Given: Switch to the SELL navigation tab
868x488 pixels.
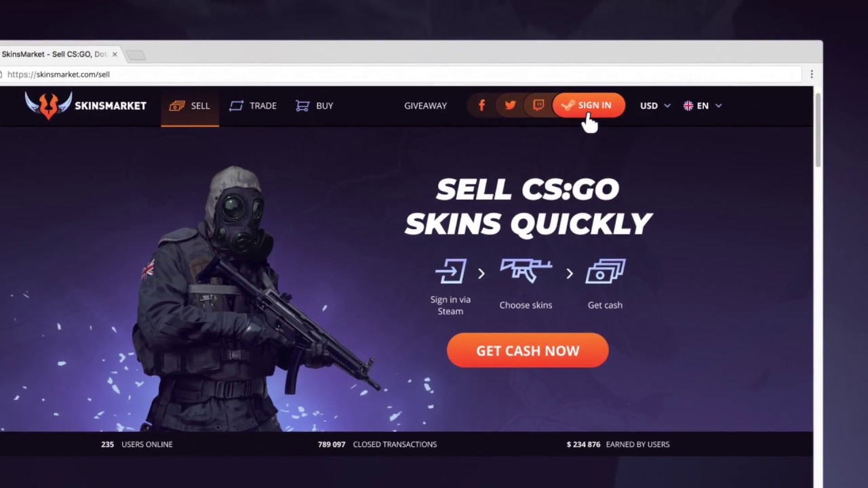Looking at the screenshot, I should point(190,106).
